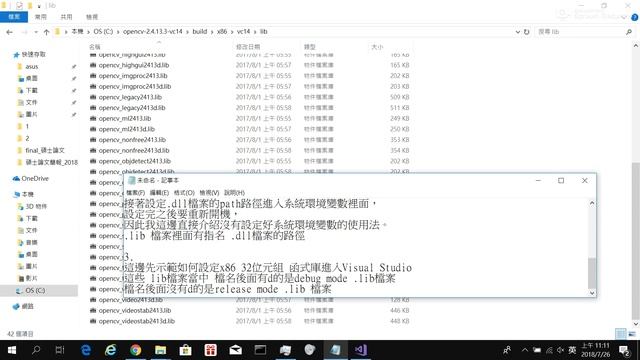The height and width of the screenshot is (360, 640).
Task: Select opencv_nonfree2413d.lib file
Action: pyautogui.click(x=134, y=150)
